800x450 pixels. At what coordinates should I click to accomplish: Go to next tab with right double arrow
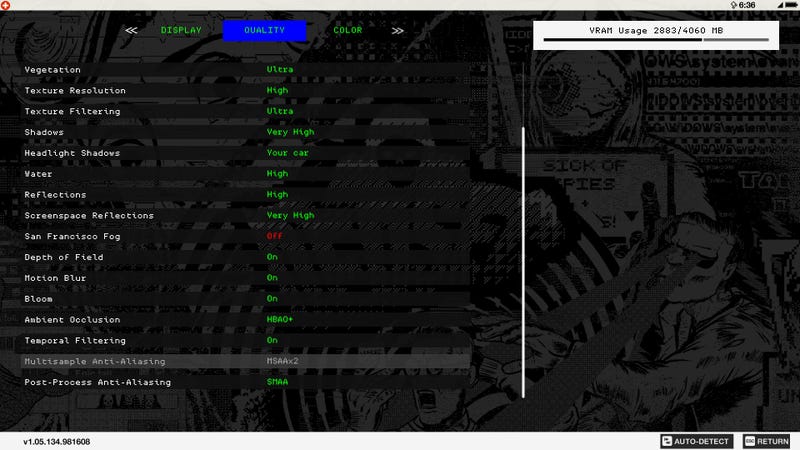tap(398, 31)
